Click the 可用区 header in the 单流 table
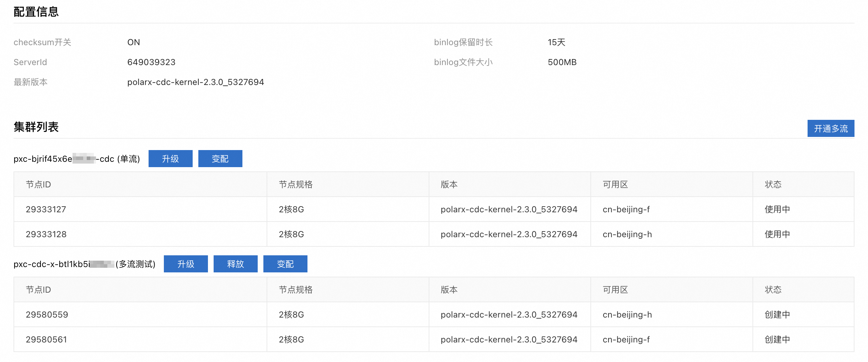Viewport: 868px width, 362px height. click(616, 185)
